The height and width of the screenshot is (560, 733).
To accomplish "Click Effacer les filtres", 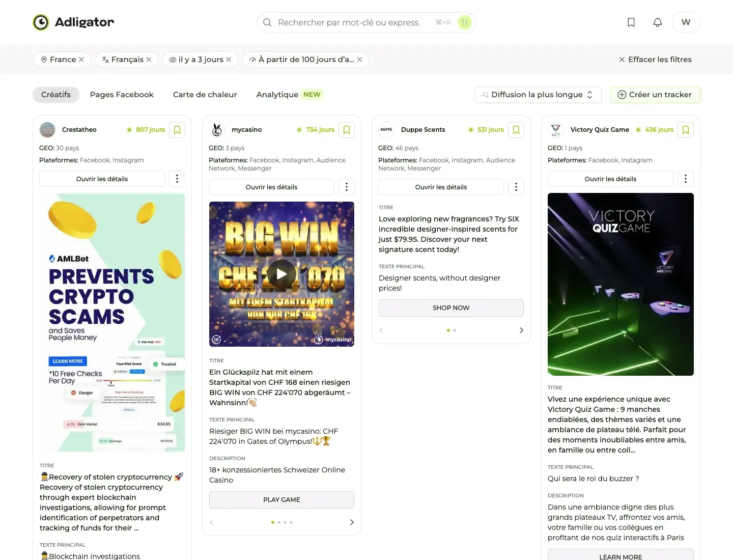I will tap(655, 60).
